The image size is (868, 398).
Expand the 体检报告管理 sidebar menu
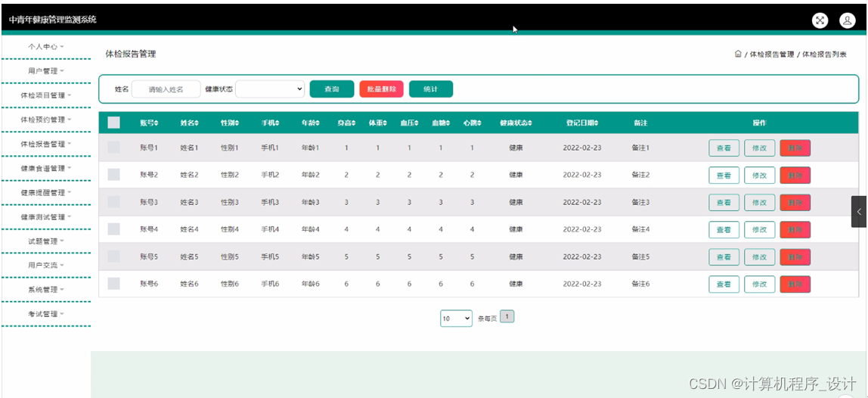pyautogui.click(x=46, y=144)
